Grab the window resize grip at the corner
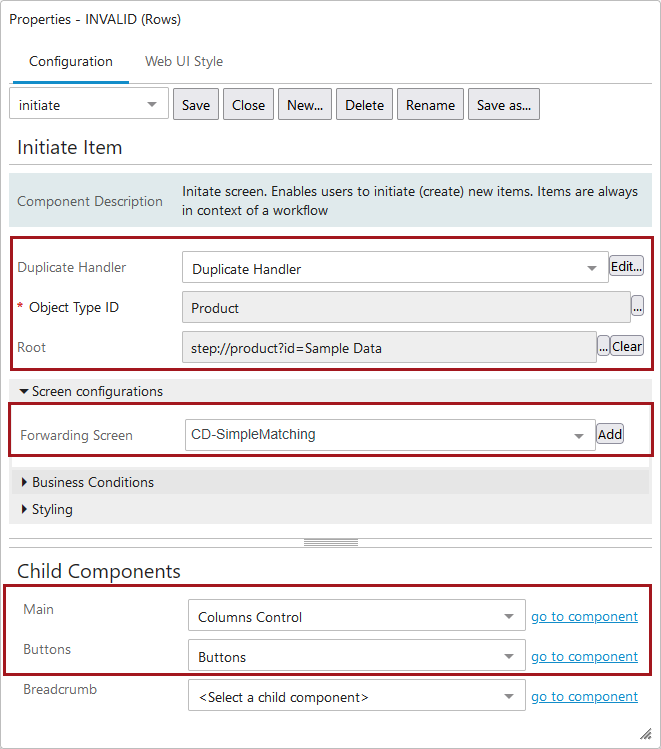 coord(646,733)
